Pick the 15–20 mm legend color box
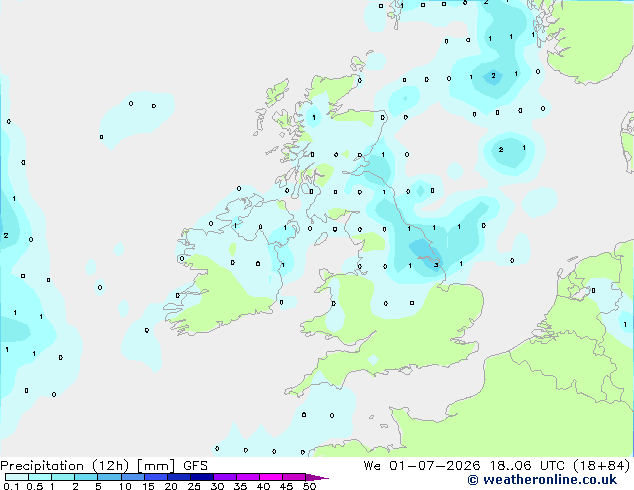 coord(156,477)
